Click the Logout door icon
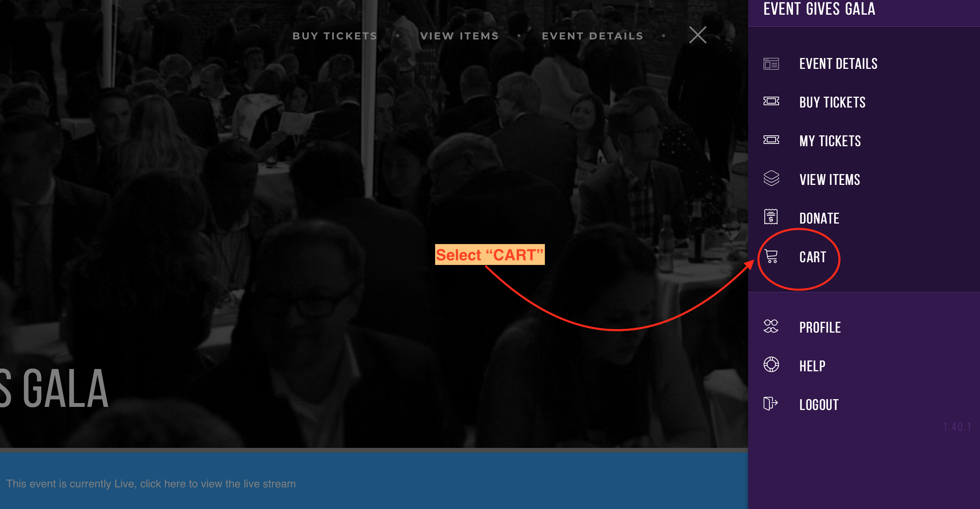 click(771, 403)
